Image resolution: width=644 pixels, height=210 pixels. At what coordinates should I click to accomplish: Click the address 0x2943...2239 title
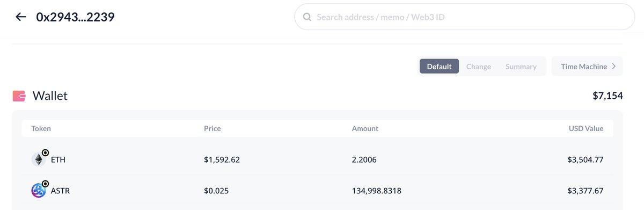[75, 17]
